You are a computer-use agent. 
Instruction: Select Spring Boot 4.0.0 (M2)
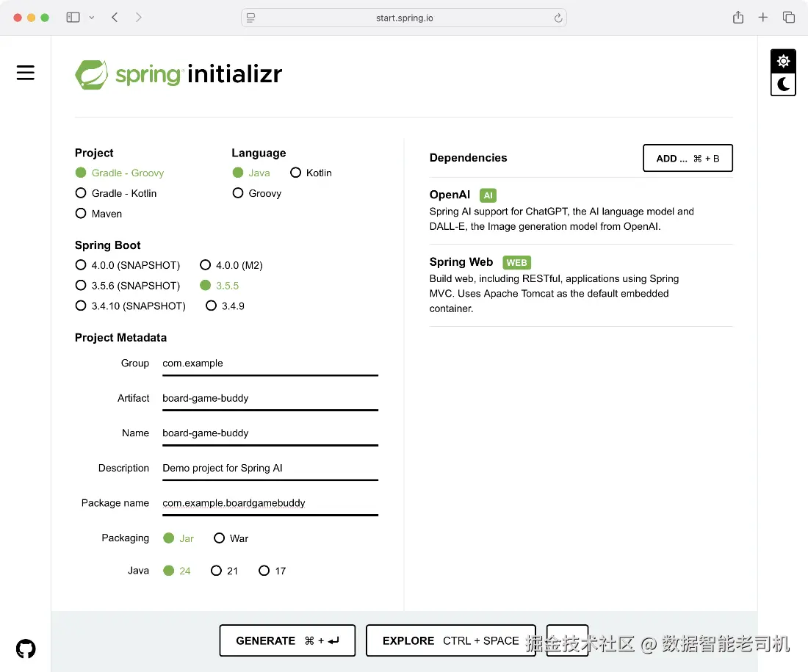tap(231, 265)
